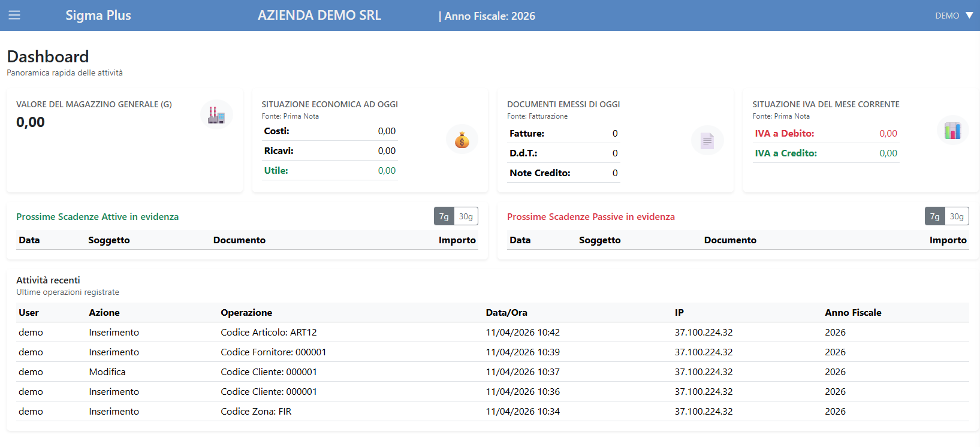Viewport: 980px width, 447px height.
Task: Click the warehouse factory icon
Action: pyautogui.click(x=216, y=114)
